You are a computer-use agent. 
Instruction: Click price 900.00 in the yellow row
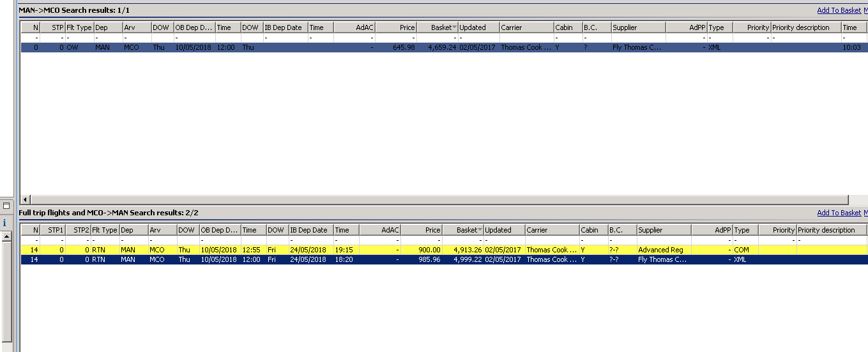point(430,250)
